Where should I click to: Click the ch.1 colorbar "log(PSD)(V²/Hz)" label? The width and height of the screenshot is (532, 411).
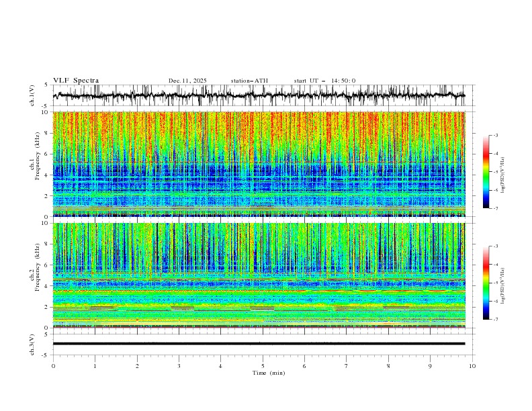click(x=503, y=175)
